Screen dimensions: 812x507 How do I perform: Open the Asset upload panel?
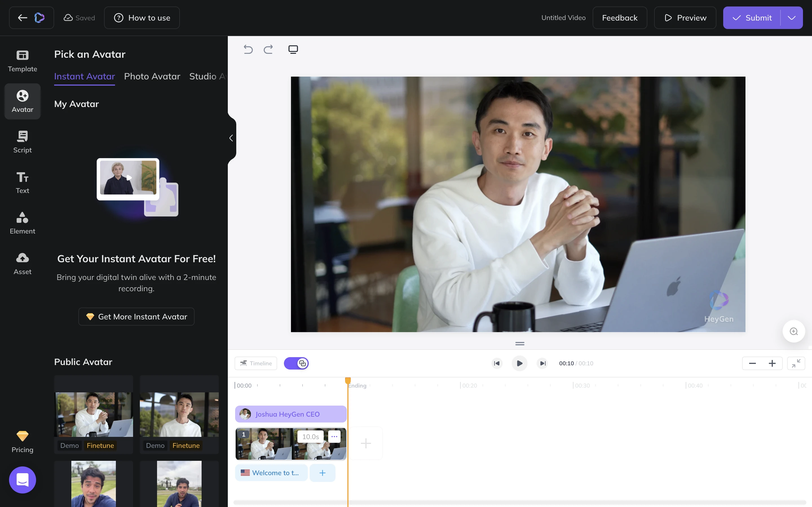coord(23,264)
